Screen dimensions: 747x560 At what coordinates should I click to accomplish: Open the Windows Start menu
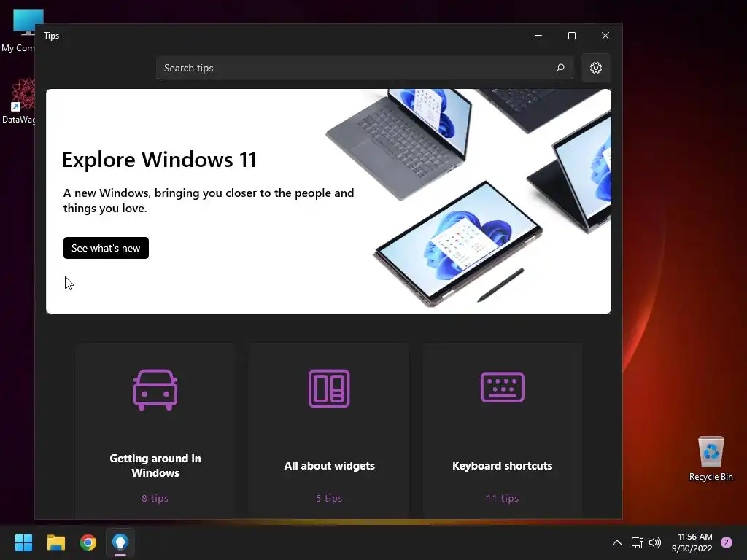pos(23,542)
